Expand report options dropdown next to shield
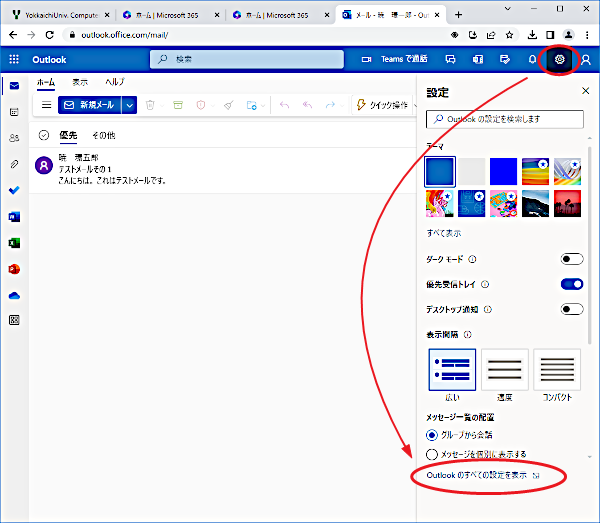 tap(213, 105)
